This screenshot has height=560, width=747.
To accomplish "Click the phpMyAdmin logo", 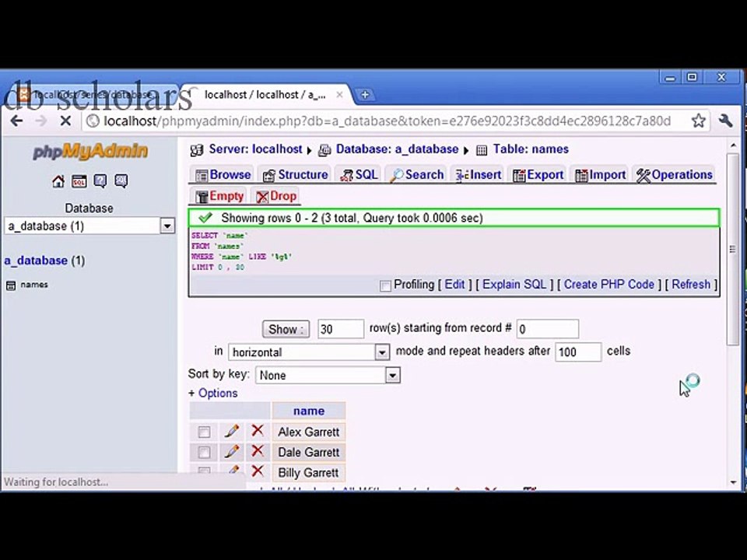I will (x=90, y=152).
